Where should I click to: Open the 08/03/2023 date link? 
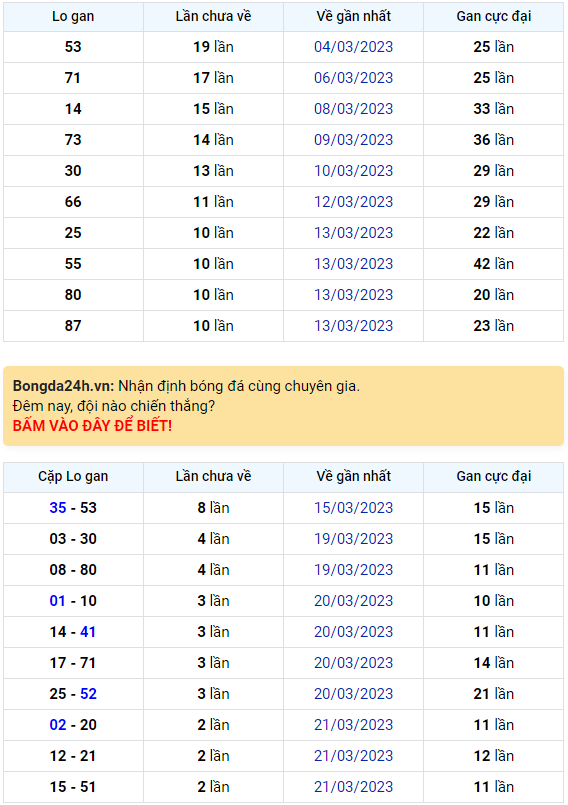click(353, 109)
